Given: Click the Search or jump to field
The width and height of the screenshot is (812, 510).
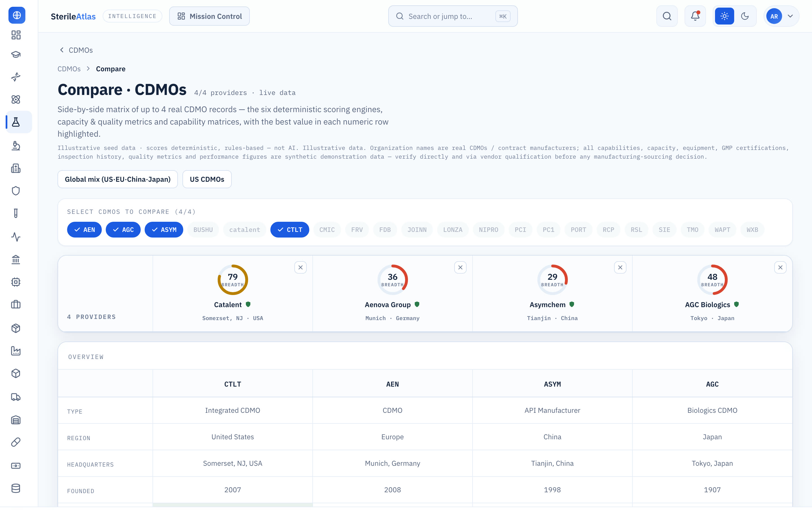Looking at the screenshot, I should coord(453,16).
